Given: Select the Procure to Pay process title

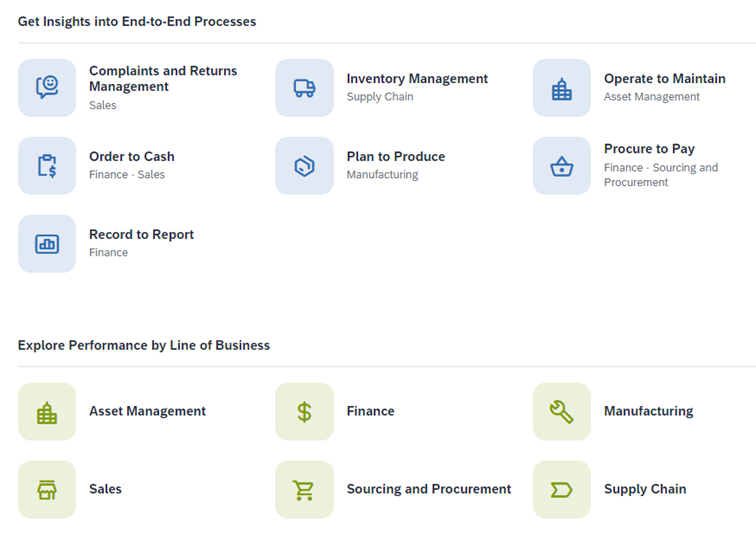Looking at the screenshot, I should (649, 149).
